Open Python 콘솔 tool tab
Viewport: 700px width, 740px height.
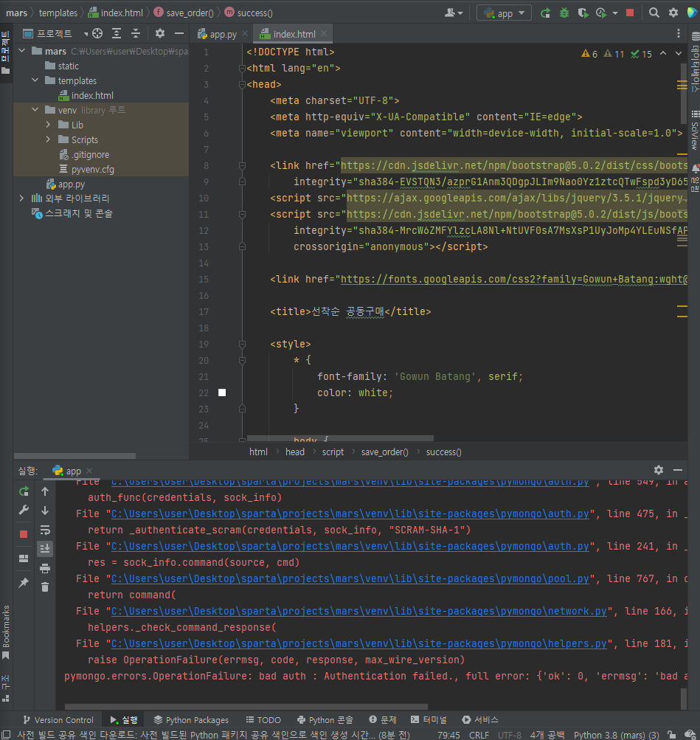point(325,719)
